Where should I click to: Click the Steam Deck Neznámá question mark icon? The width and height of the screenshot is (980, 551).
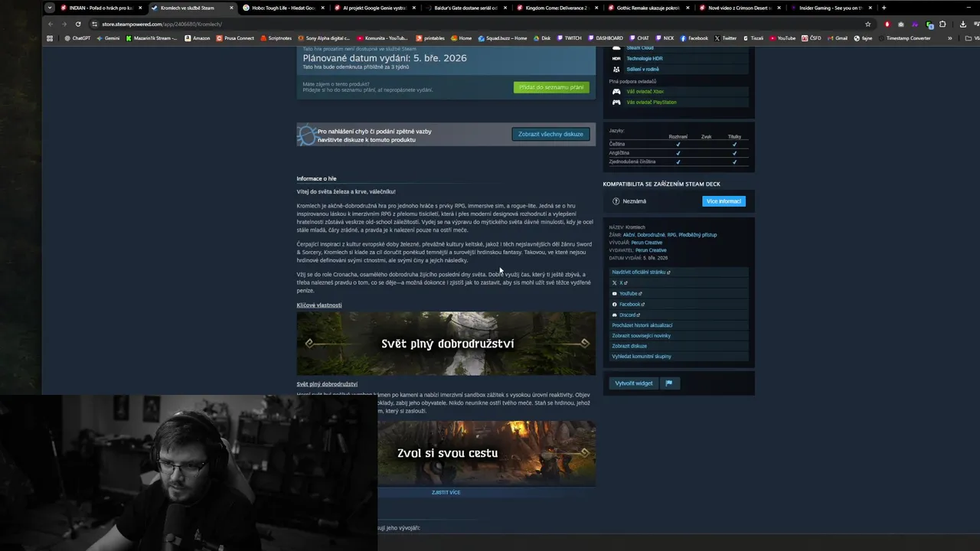(616, 201)
